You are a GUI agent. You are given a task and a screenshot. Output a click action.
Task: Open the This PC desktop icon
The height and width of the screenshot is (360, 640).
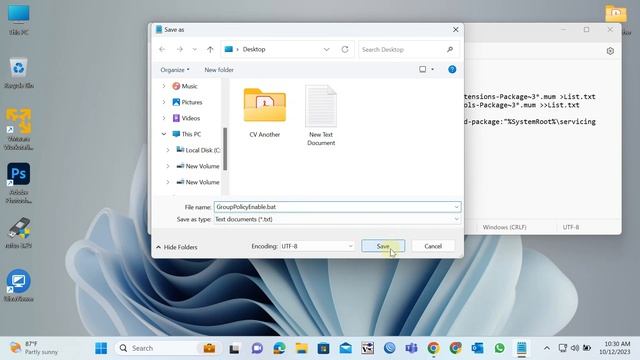18,20
